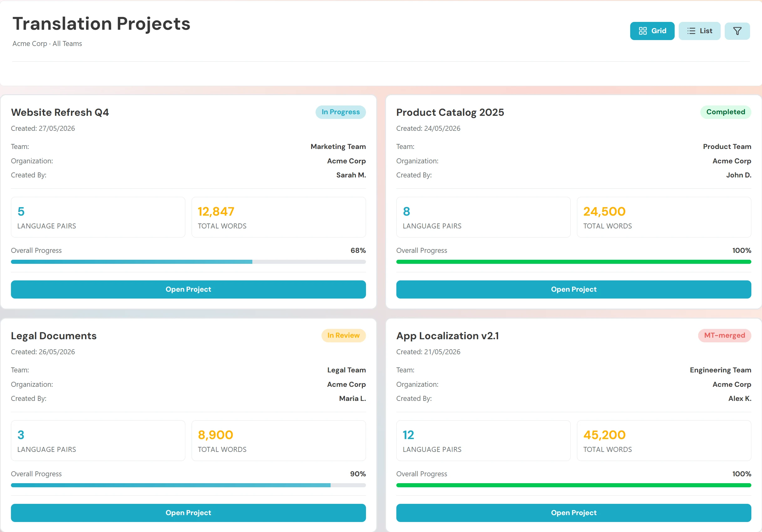Switch to List view
Screen dimensions: 762x532
[699, 31]
